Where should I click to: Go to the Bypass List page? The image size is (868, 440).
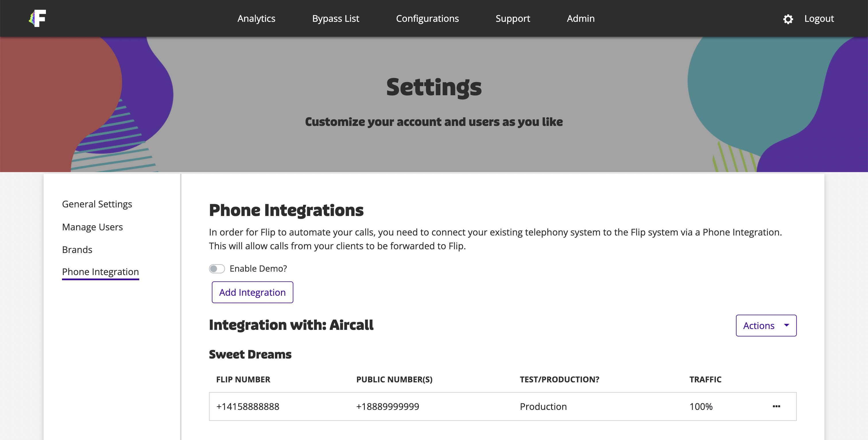335,19
